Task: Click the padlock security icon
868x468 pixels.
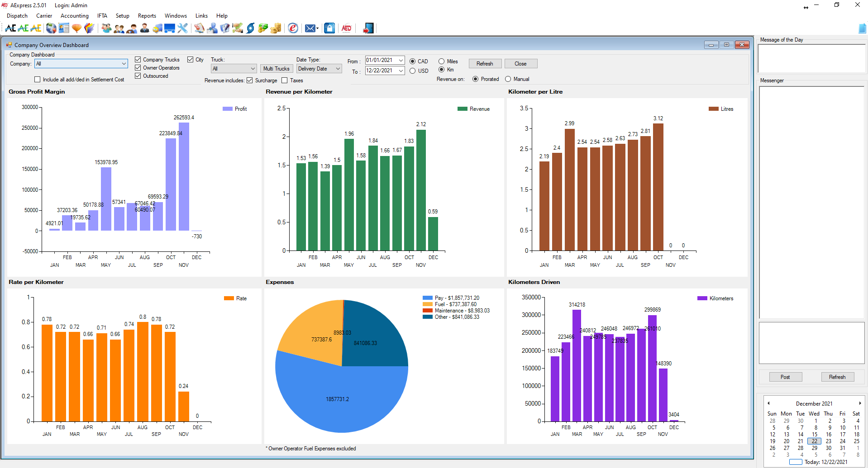Action: pyautogui.click(x=329, y=28)
